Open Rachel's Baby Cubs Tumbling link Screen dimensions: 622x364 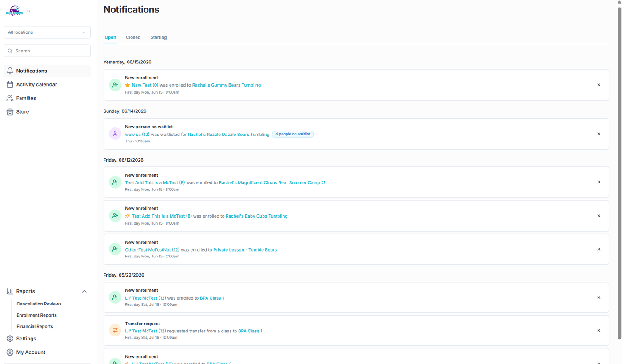(257, 216)
